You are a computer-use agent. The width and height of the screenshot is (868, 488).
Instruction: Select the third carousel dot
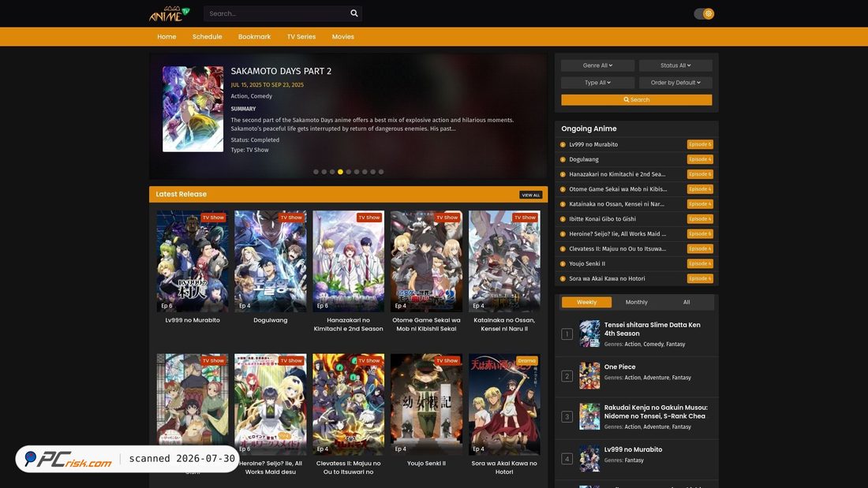click(x=332, y=172)
